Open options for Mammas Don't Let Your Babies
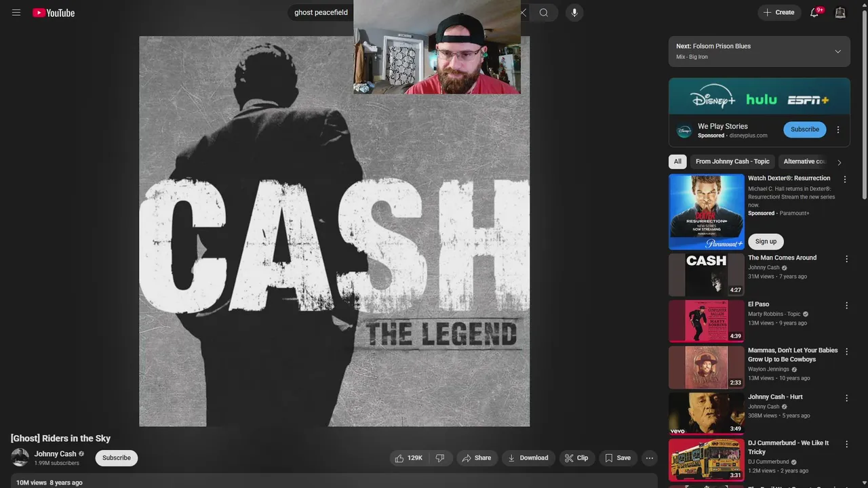This screenshot has width=868, height=488. coord(846,352)
